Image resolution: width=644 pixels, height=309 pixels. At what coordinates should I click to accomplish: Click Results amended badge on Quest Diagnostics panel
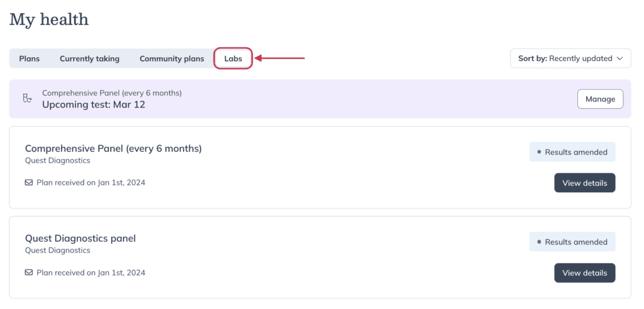point(572,242)
